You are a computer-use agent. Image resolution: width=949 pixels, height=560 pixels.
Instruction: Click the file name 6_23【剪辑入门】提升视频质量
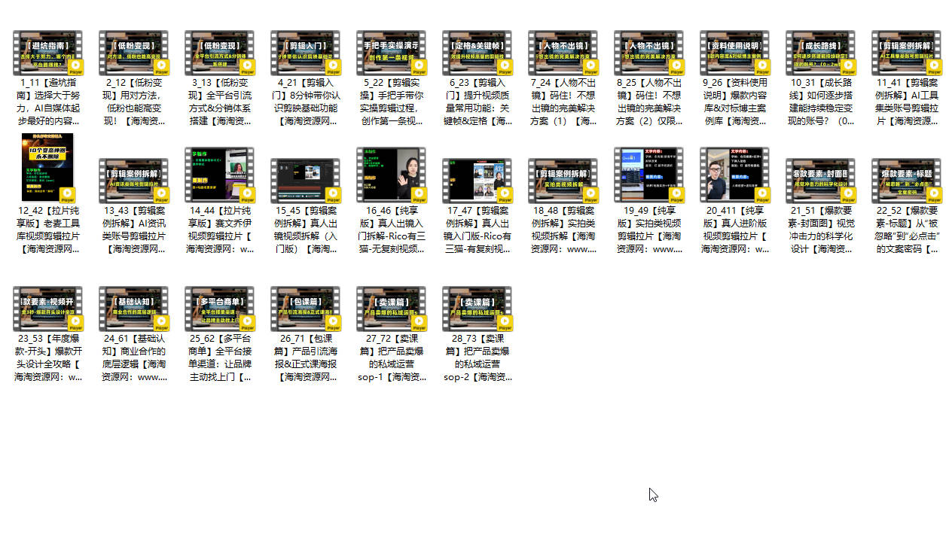[478, 102]
